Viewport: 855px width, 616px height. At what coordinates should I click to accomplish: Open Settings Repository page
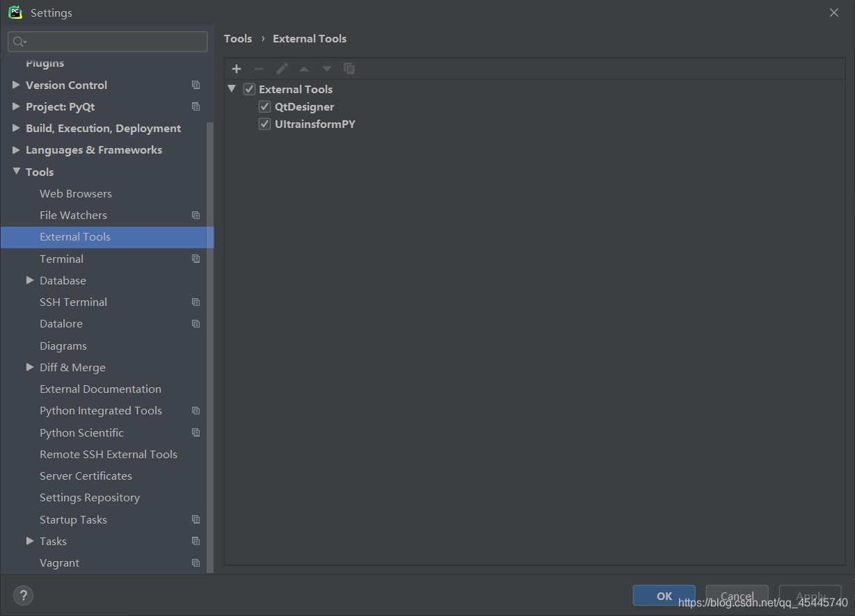(90, 498)
